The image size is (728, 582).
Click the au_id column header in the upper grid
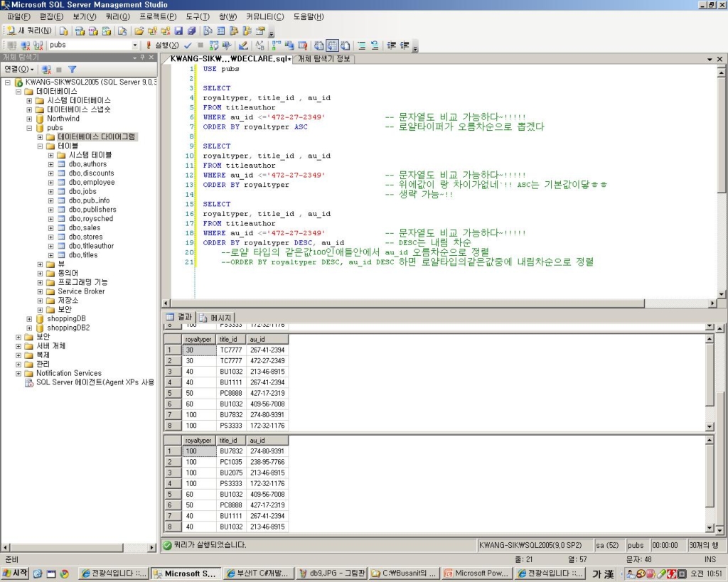coord(267,339)
